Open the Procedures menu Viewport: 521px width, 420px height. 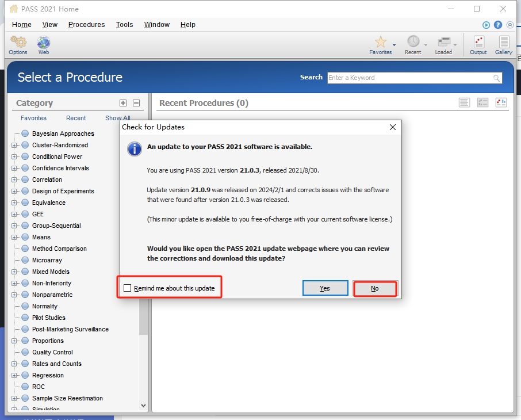tap(86, 25)
